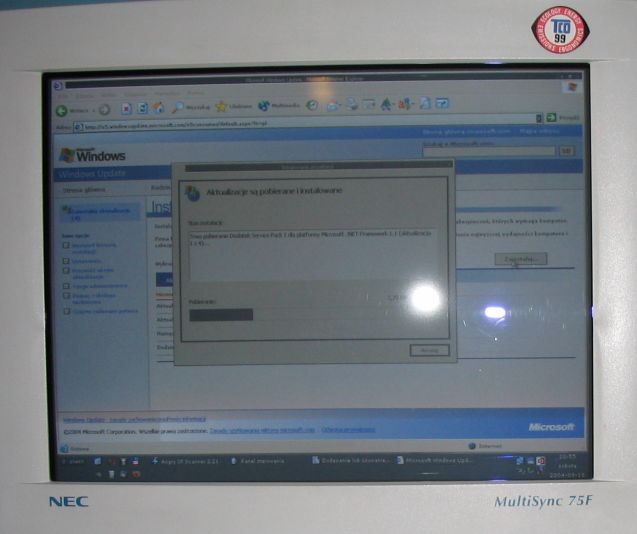
Task: Open the Pomoc menu
Action: pos(196,93)
